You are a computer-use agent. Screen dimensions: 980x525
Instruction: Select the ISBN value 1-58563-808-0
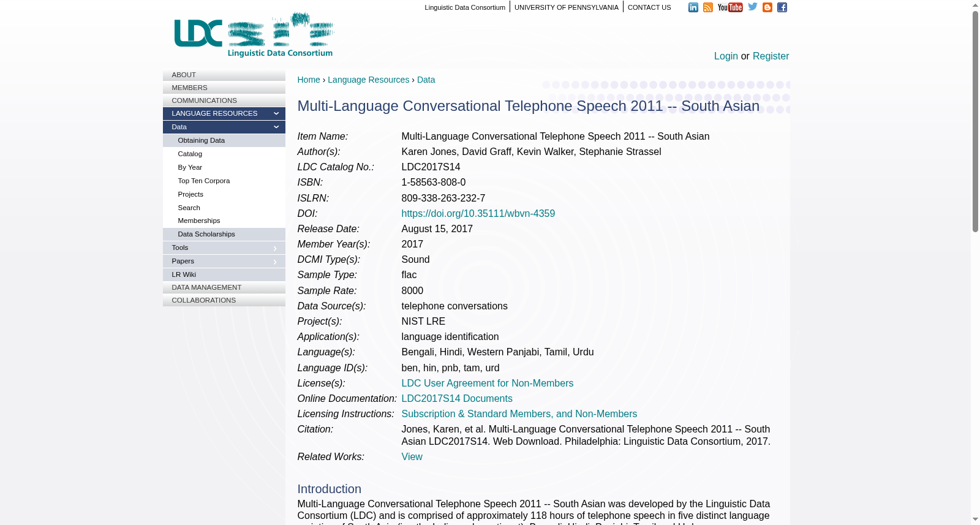tap(434, 183)
